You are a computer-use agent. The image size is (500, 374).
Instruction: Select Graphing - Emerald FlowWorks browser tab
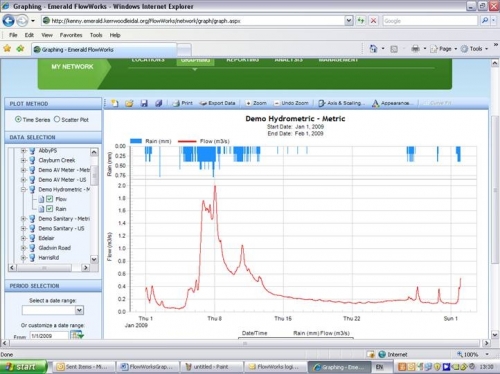[104, 50]
